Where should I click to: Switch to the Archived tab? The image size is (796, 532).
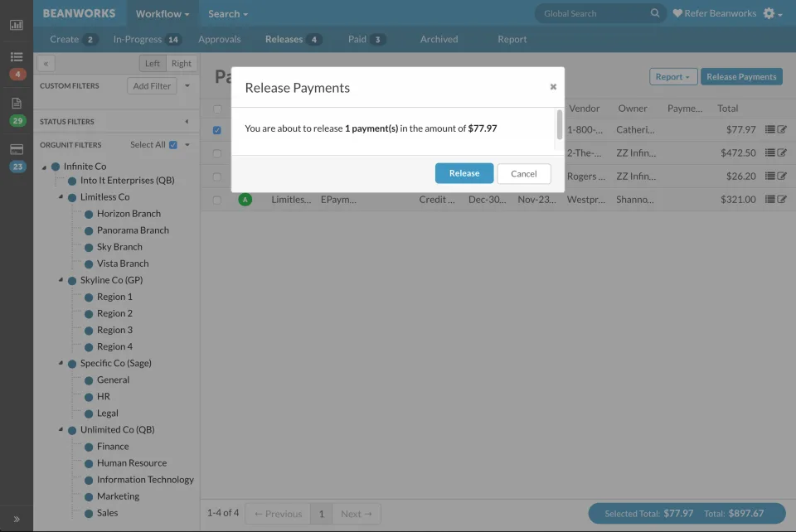point(439,39)
